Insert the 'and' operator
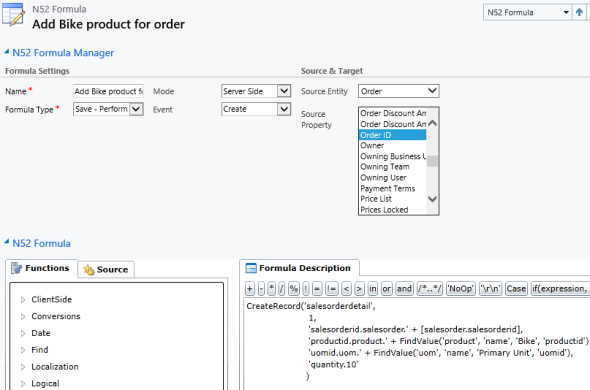 404,289
